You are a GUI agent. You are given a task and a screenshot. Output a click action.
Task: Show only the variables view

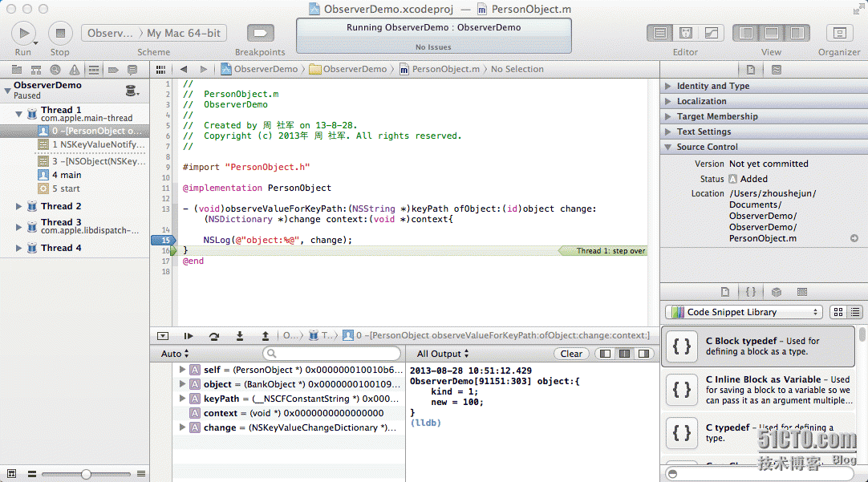[605, 354]
